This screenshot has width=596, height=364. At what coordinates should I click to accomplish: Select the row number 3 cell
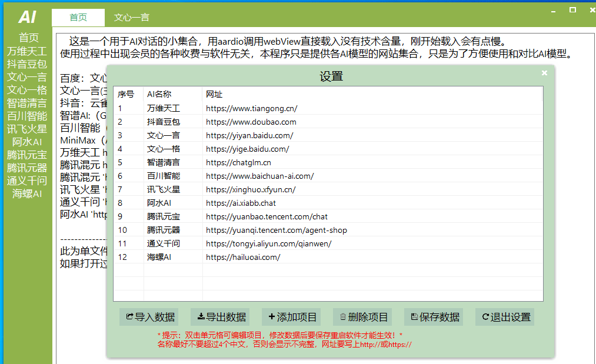click(x=128, y=135)
